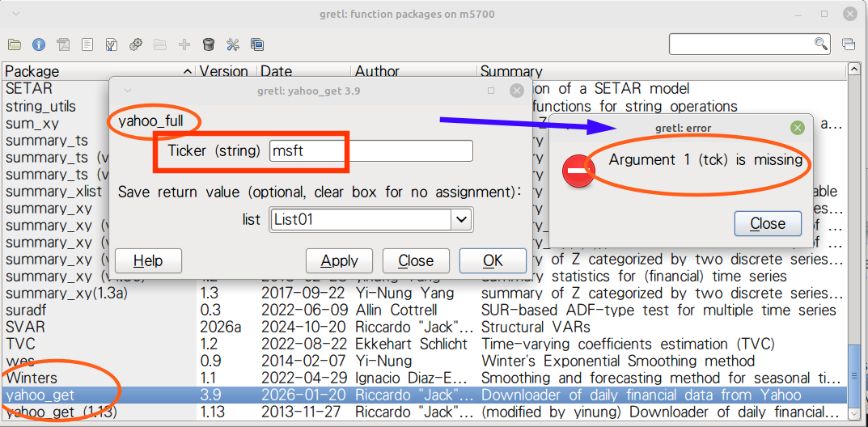Open the wrench and screwdriver tools icon
868x427 pixels.
(233, 44)
